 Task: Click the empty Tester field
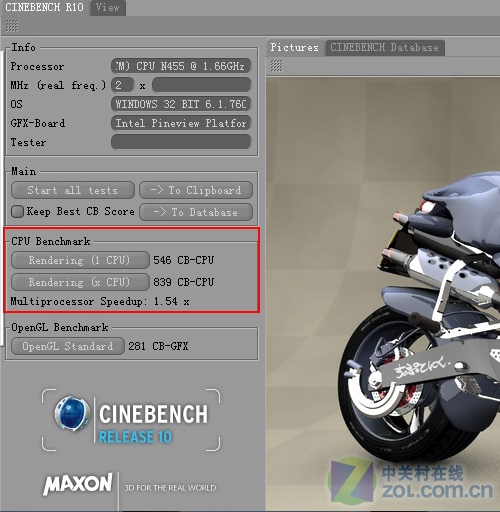point(181,142)
